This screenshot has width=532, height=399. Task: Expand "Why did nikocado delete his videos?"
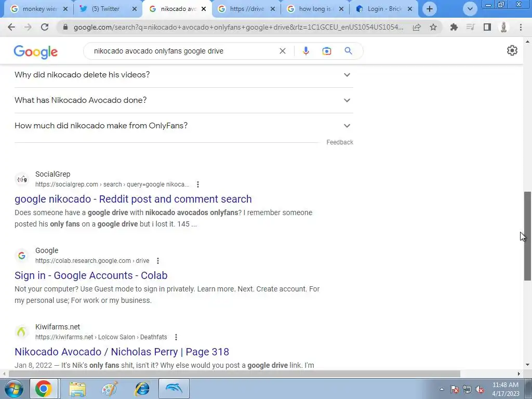click(183, 75)
